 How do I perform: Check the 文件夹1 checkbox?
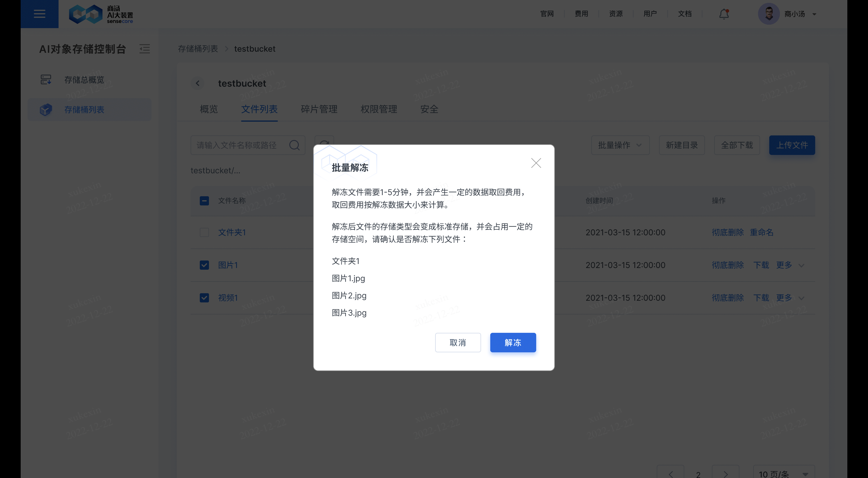click(x=204, y=232)
